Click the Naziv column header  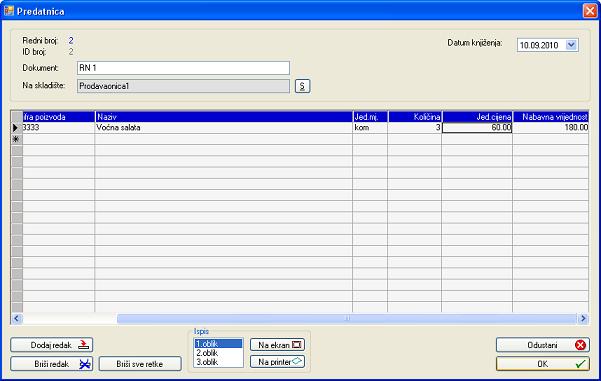tap(223, 117)
